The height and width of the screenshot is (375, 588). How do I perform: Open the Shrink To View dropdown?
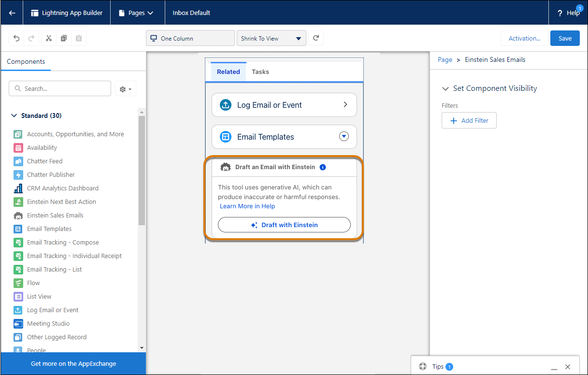(272, 39)
